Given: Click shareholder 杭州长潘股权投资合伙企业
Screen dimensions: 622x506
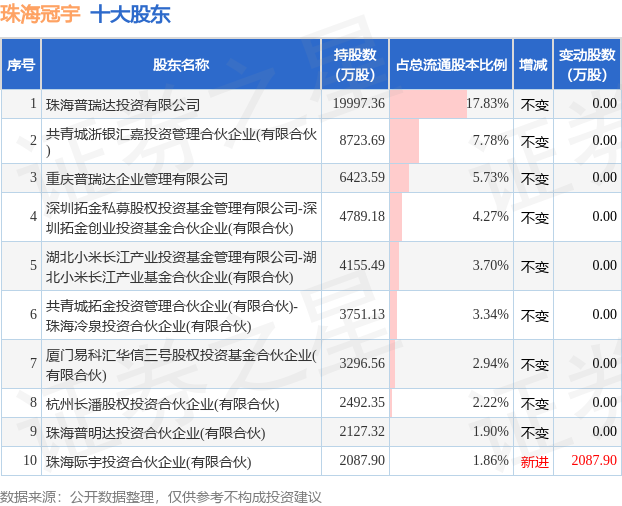Looking at the screenshot, I should tap(162, 404).
